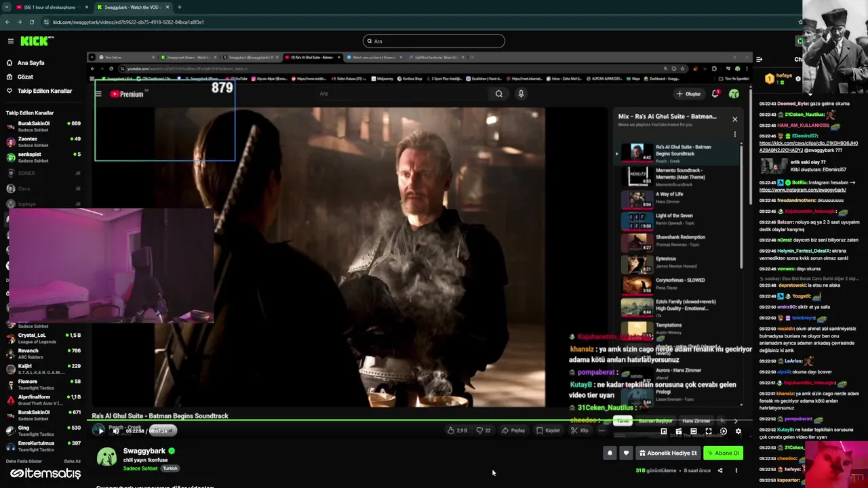
Task: Switch to the shreksophone browser tab
Action: (x=52, y=7)
